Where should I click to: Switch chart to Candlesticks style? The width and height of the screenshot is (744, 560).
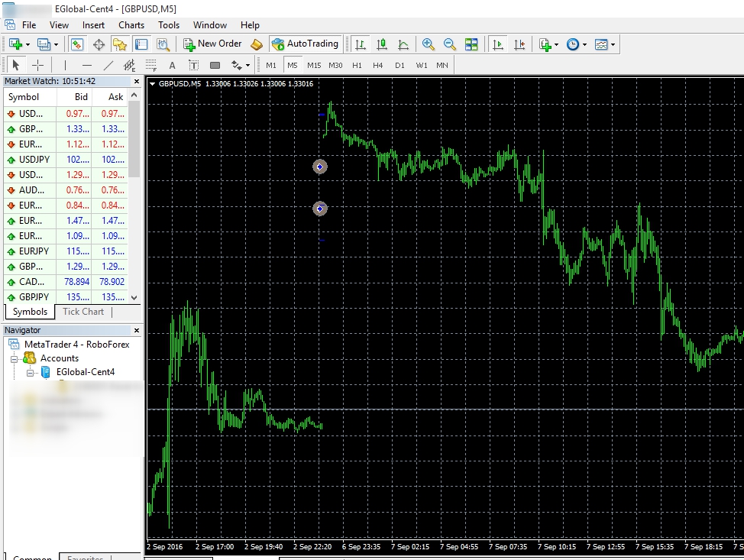point(382,44)
